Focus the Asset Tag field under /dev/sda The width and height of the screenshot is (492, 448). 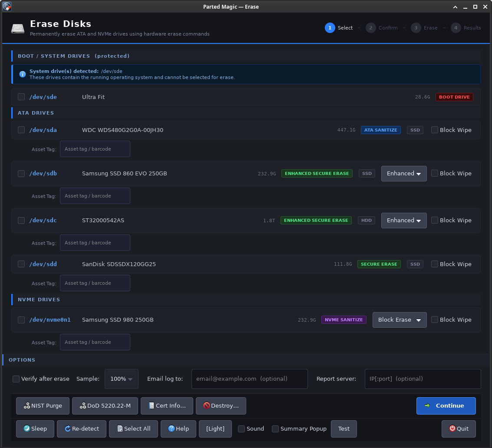(95, 149)
